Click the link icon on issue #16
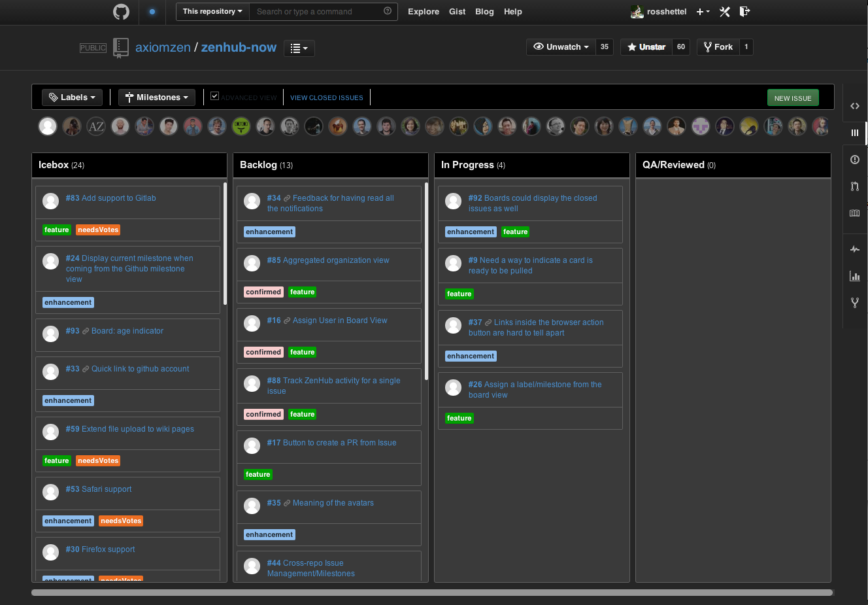The height and width of the screenshot is (605, 868). click(287, 321)
